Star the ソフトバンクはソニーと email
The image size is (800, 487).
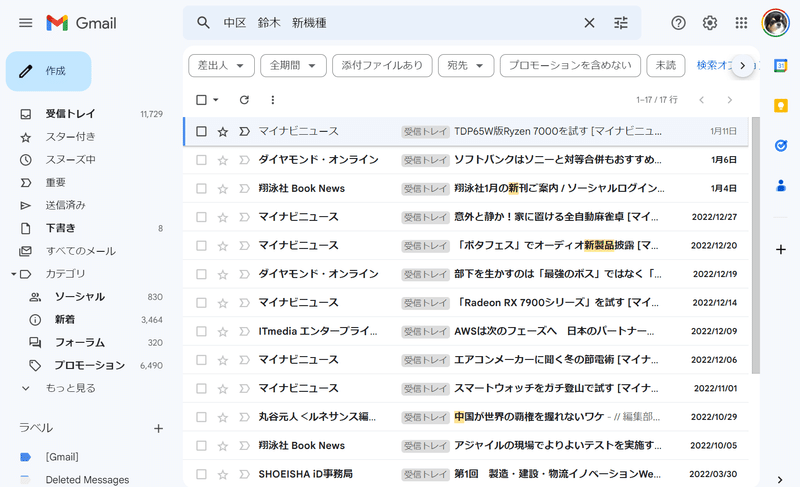pyautogui.click(x=222, y=160)
